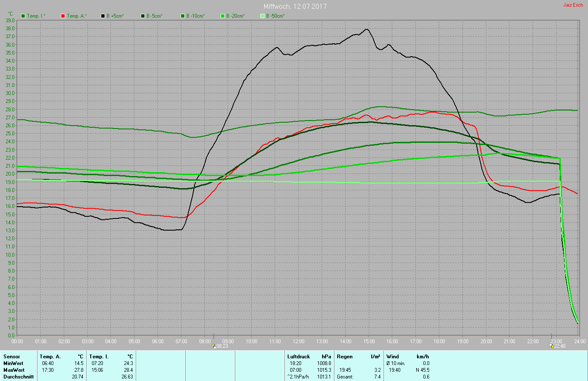Click the minimum pressure time 18:20
The height and width of the screenshot is (381, 588).
[296, 363]
